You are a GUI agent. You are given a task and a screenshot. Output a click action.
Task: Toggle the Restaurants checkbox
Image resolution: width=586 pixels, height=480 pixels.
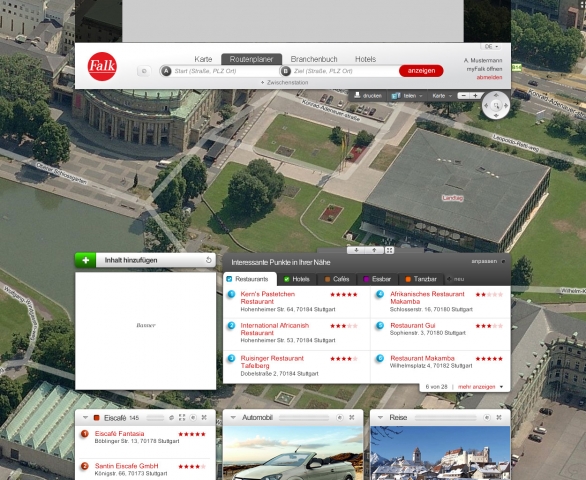(x=229, y=279)
